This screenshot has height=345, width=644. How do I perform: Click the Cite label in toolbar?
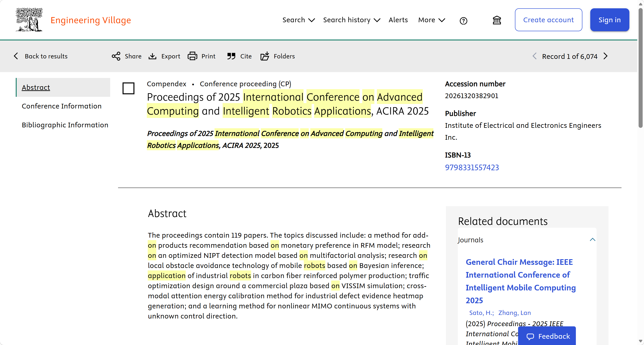point(246,56)
